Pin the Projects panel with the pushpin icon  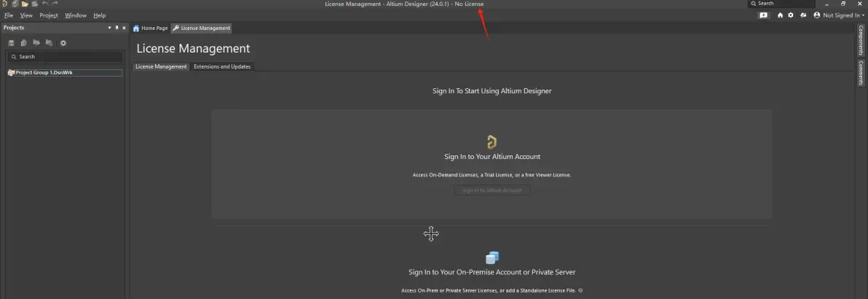click(117, 28)
